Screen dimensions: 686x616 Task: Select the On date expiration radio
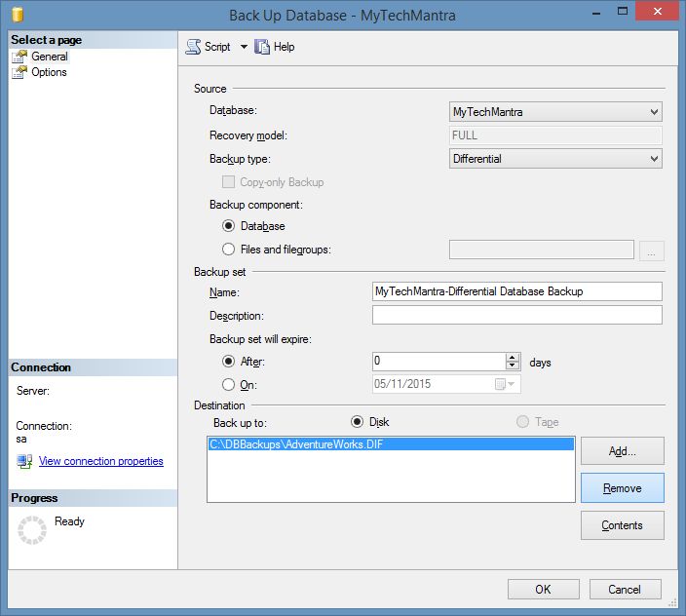[228, 385]
